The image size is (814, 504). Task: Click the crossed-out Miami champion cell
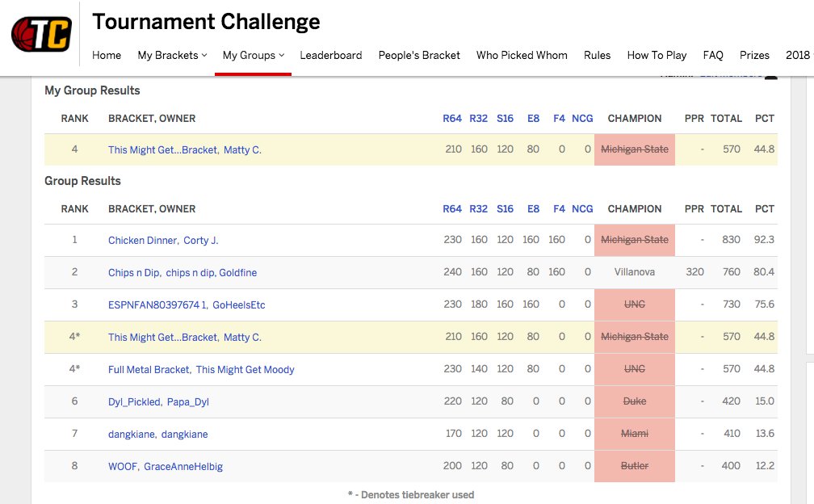pos(635,434)
